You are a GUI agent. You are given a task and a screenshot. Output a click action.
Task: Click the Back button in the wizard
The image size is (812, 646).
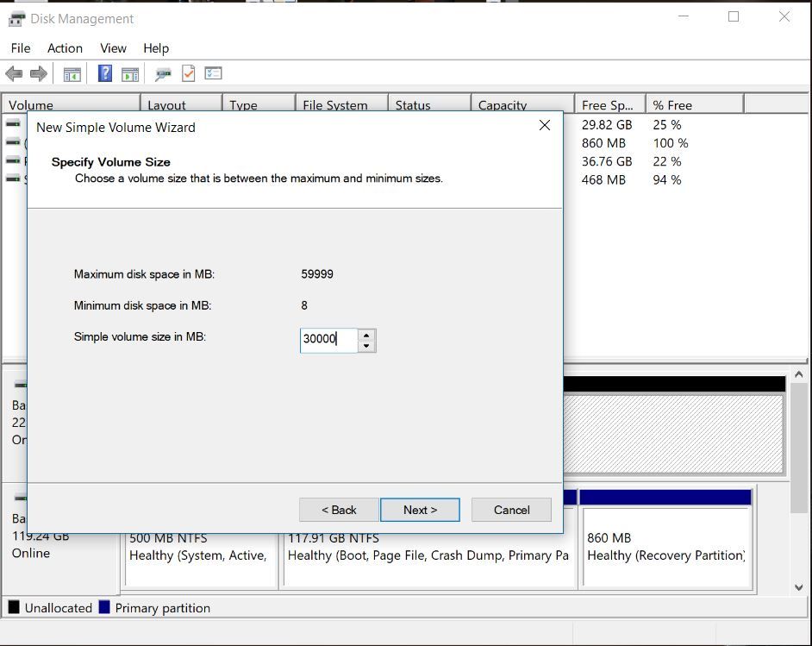338,510
